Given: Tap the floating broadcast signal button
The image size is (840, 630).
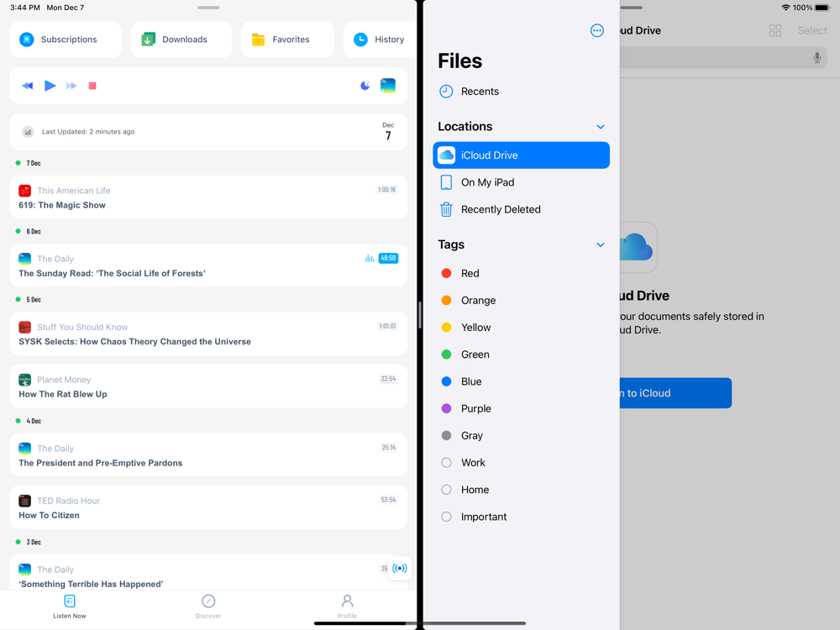Looking at the screenshot, I should [400, 569].
